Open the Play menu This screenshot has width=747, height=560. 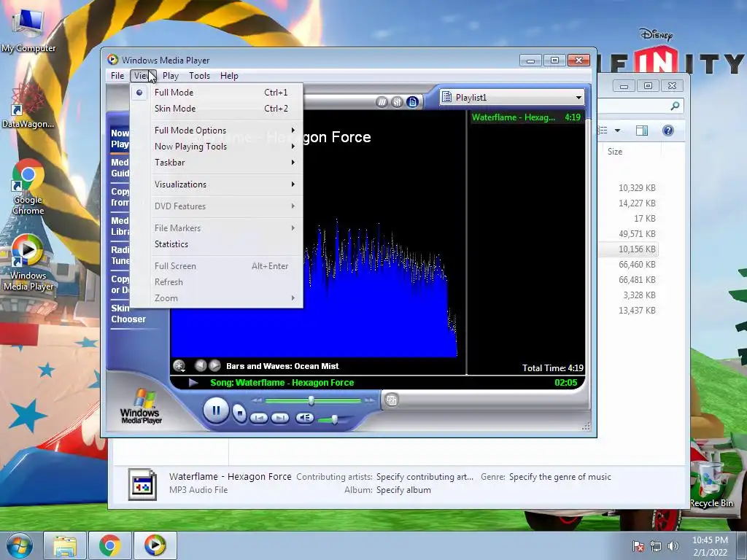171,76
